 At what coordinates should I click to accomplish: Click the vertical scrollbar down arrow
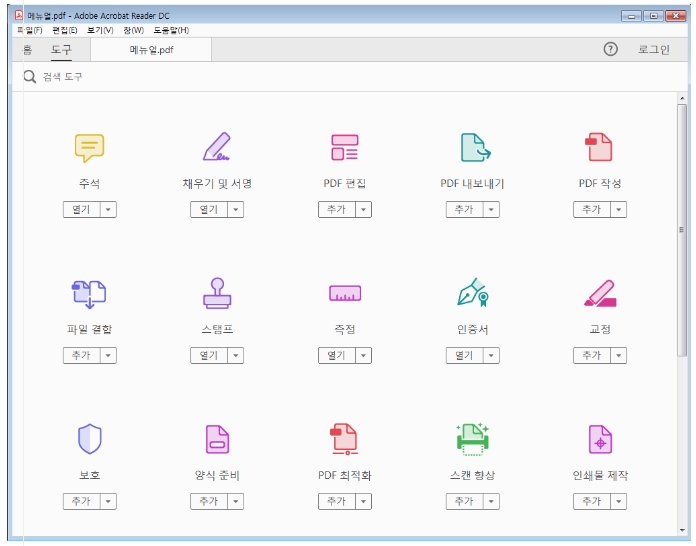(682, 530)
